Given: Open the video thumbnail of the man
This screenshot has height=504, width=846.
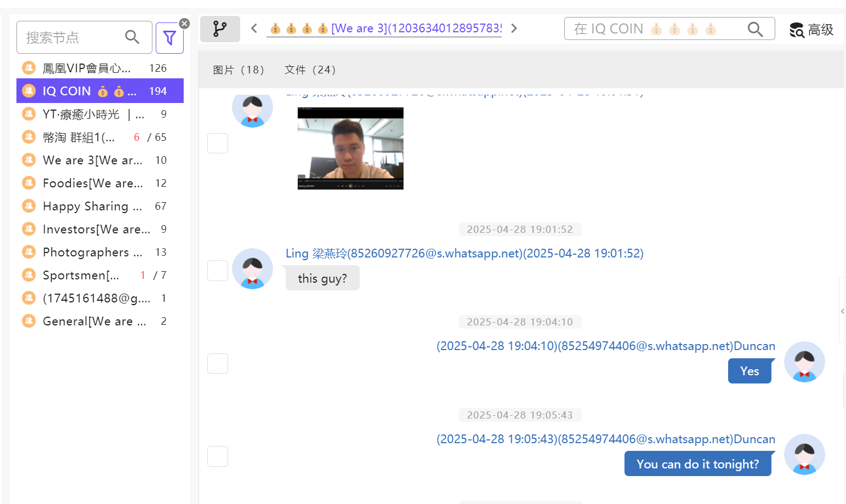Looking at the screenshot, I should (350, 148).
